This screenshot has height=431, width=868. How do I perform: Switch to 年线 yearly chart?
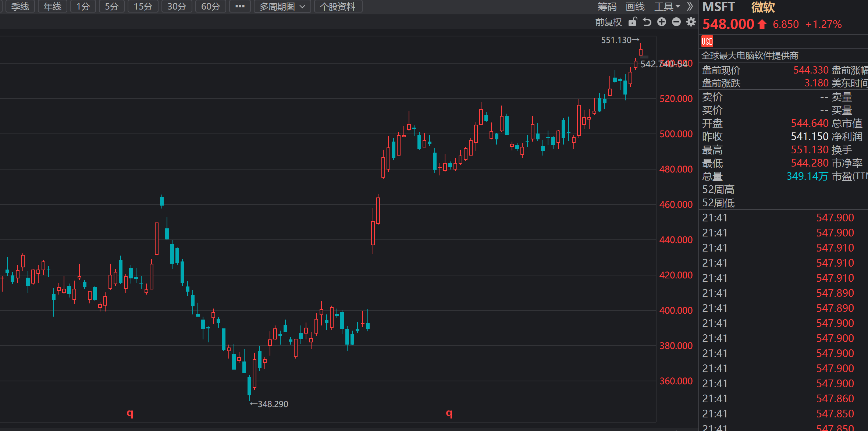[53, 7]
